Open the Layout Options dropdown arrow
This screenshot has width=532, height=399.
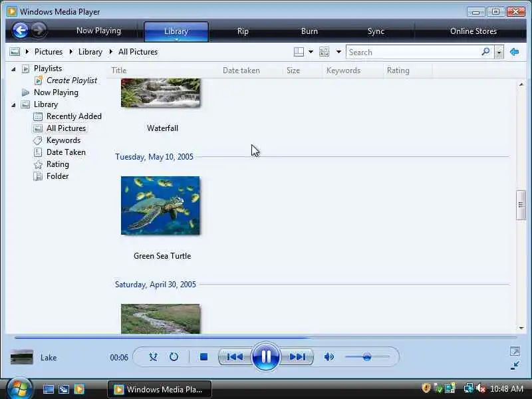311,52
